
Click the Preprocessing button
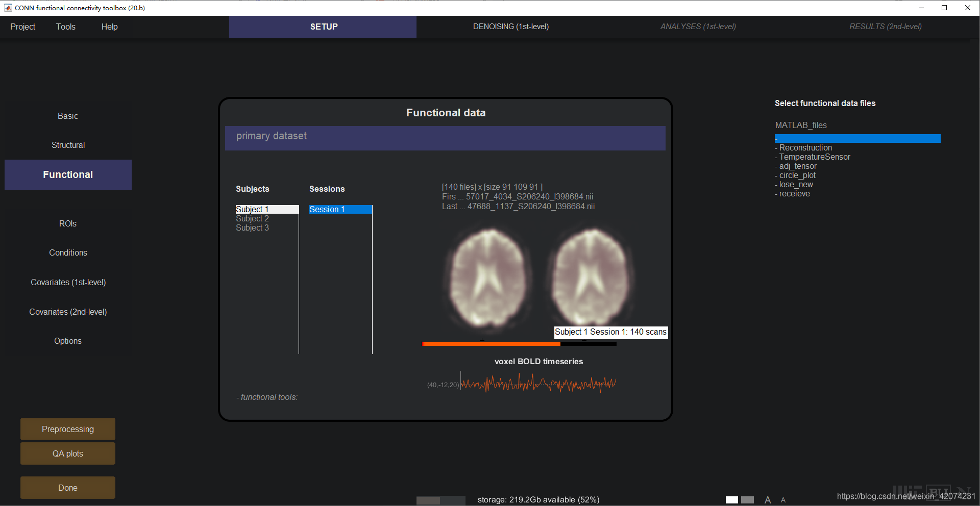click(68, 429)
